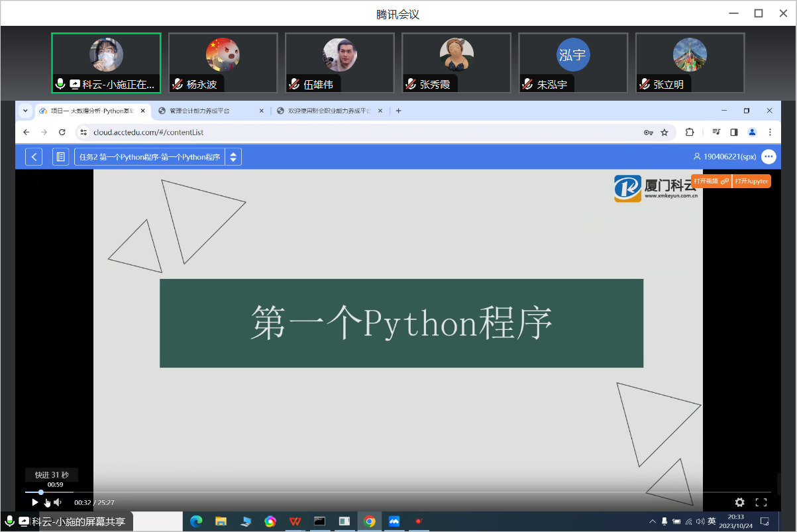
Task: Expand the task selector dropdown arrows
Action: tap(233, 157)
